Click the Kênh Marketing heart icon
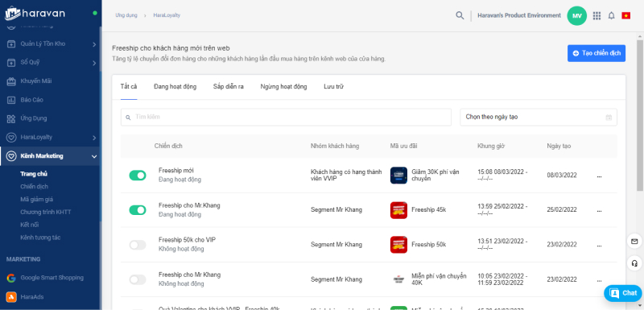Viewport: 644px width, 310px height. 11,156
